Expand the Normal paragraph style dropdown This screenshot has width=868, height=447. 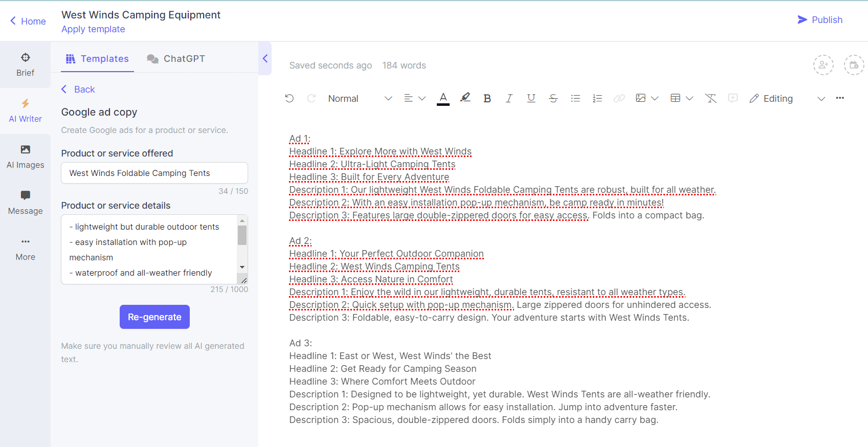(360, 98)
